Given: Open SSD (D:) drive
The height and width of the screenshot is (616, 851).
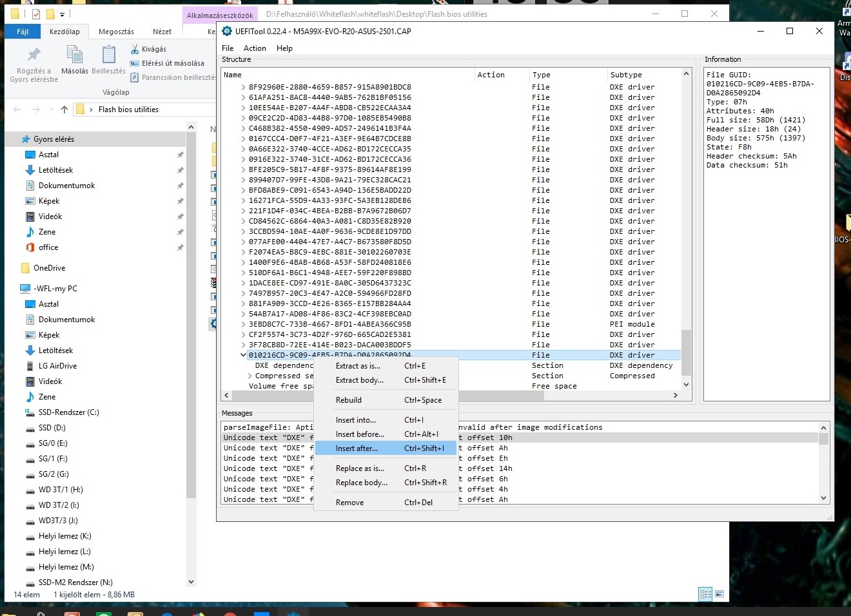Looking at the screenshot, I should [x=52, y=428].
